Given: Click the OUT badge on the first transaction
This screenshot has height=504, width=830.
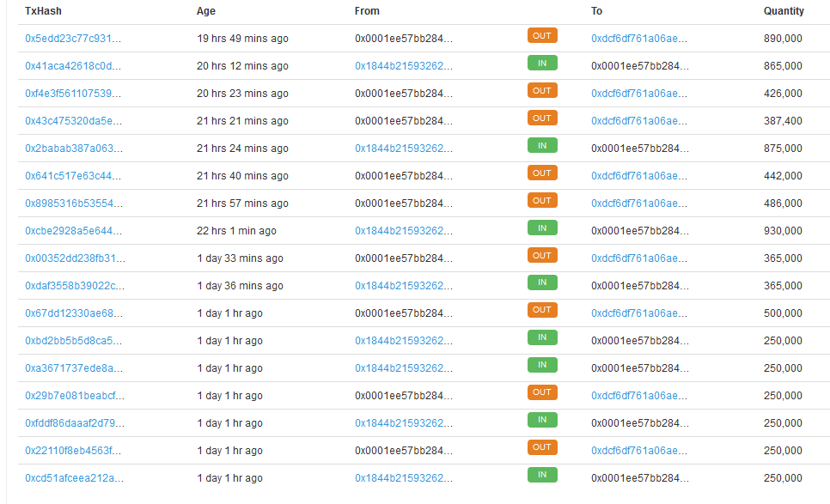Looking at the screenshot, I should [x=542, y=35].
